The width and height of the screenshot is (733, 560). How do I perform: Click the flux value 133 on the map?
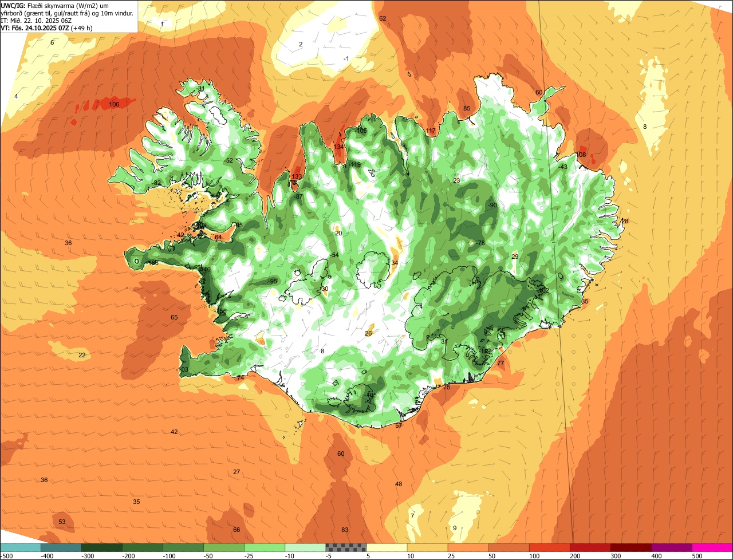click(297, 176)
